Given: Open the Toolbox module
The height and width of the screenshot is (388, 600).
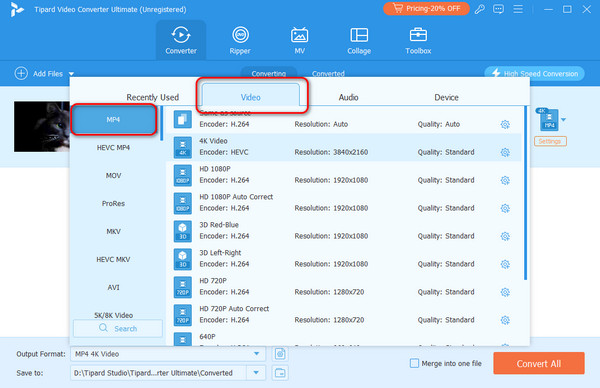Looking at the screenshot, I should (418, 40).
